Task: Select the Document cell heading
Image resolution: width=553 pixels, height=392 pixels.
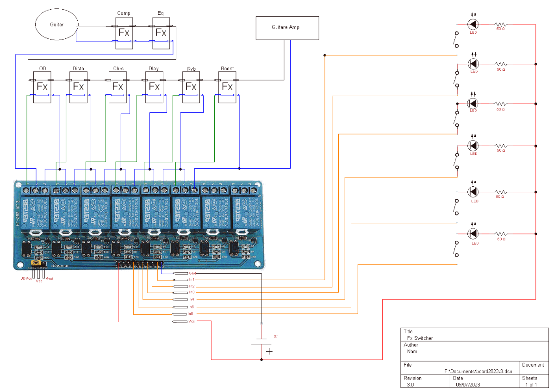Action: [x=533, y=365]
